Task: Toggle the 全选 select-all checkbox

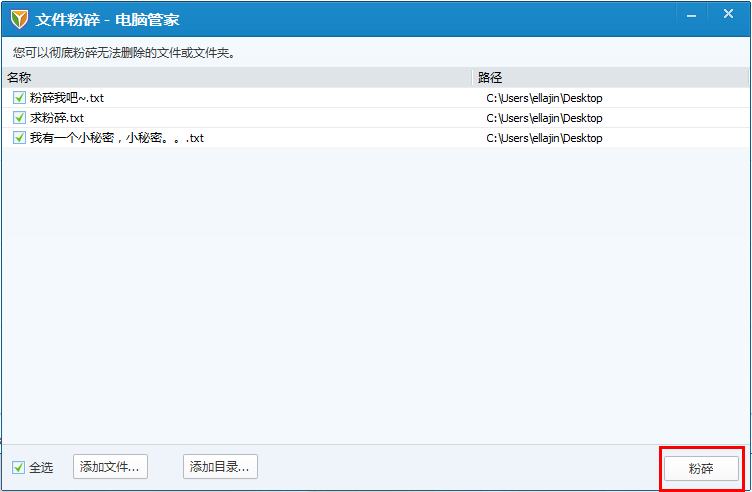Action: coord(18,468)
